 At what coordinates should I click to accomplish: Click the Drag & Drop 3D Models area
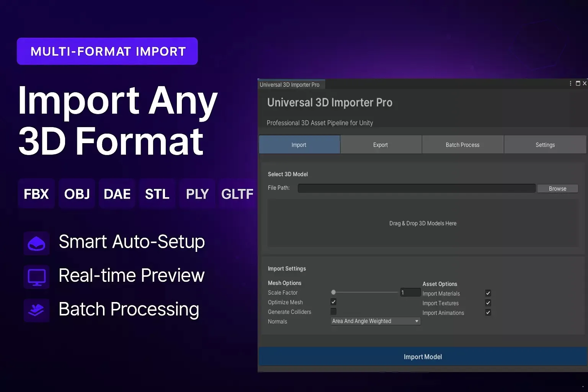click(x=423, y=223)
